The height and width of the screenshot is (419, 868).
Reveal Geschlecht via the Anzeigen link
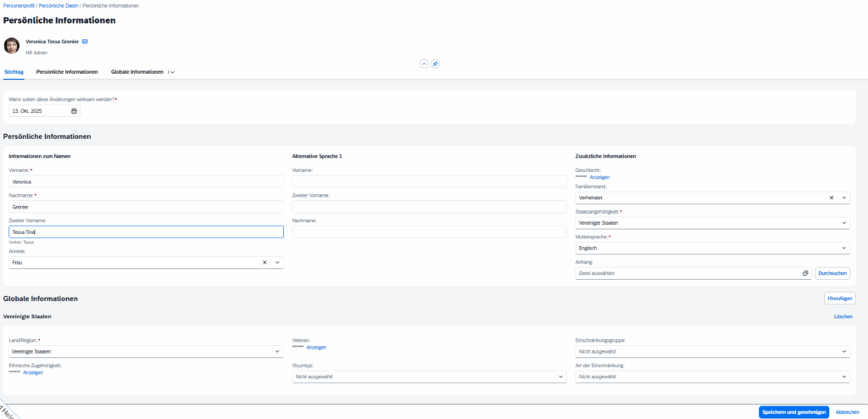[x=599, y=177]
